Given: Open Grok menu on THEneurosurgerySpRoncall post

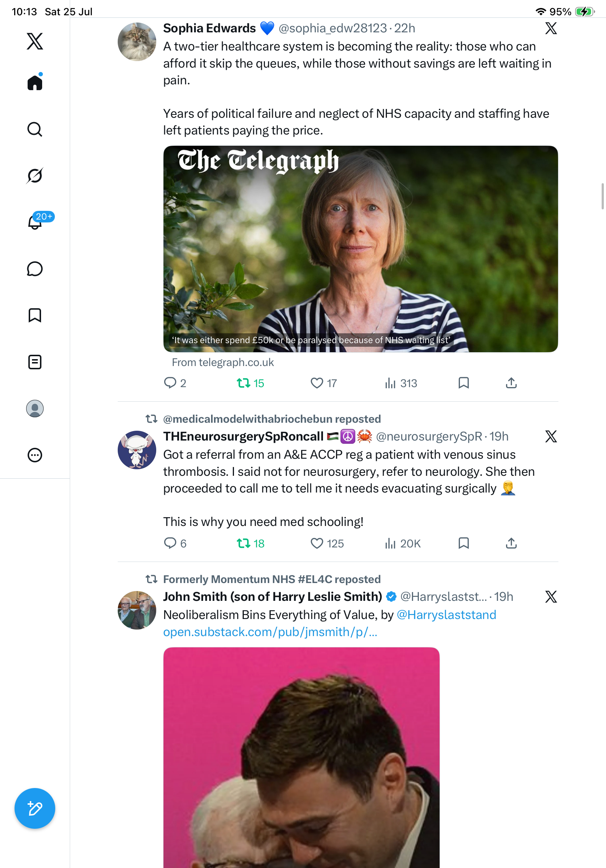Looking at the screenshot, I should pyautogui.click(x=551, y=436).
